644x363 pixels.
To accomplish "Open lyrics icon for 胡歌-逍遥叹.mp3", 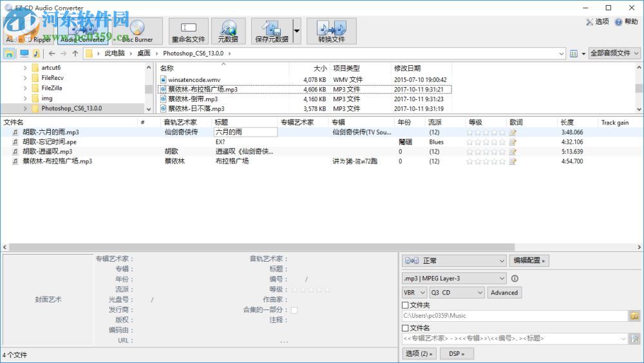I will [x=513, y=152].
